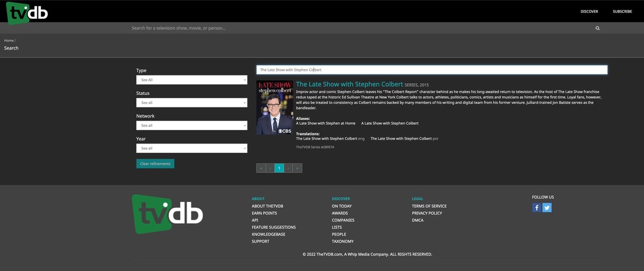
Task: Open the Status filter dropdown
Action: pos(192,103)
